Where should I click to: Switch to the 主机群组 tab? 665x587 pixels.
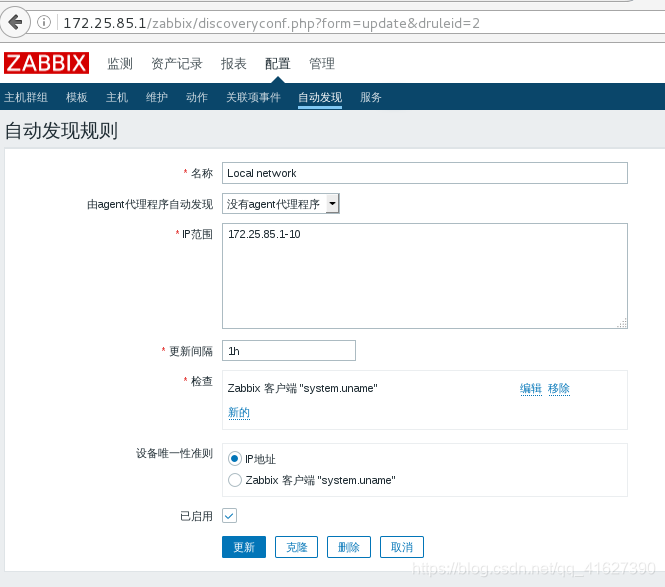point(26,97)
